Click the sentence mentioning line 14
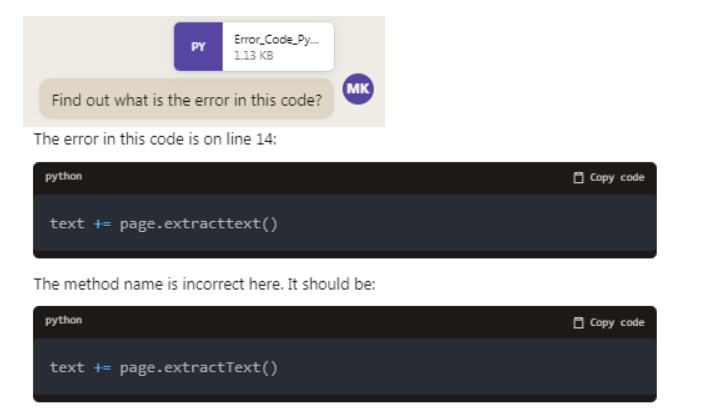Image resolution: width=709 pixels, height=415 pixels. (x=155, y=139)
